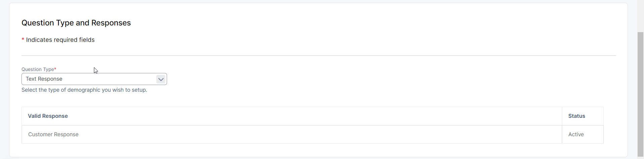Viewport: 644px width, 159px height.
Task: Select the Customer Response row text
Action: click(53, 135)
